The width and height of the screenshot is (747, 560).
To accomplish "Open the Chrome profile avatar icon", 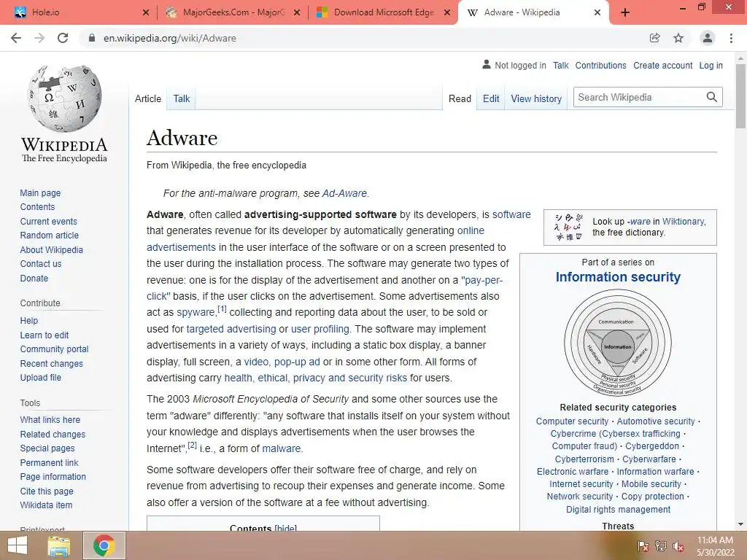I will click(x=708, y=38).
